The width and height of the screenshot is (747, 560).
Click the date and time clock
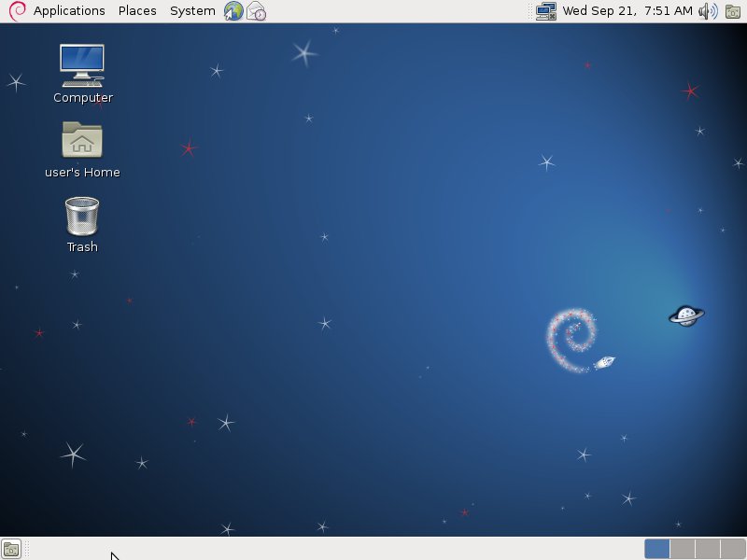[x=627, y=10]
